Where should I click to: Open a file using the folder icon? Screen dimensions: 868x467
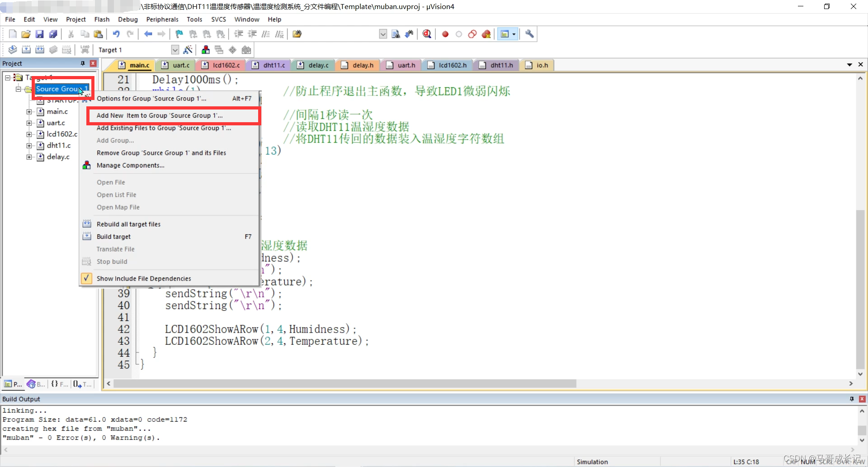coord(26,34)
